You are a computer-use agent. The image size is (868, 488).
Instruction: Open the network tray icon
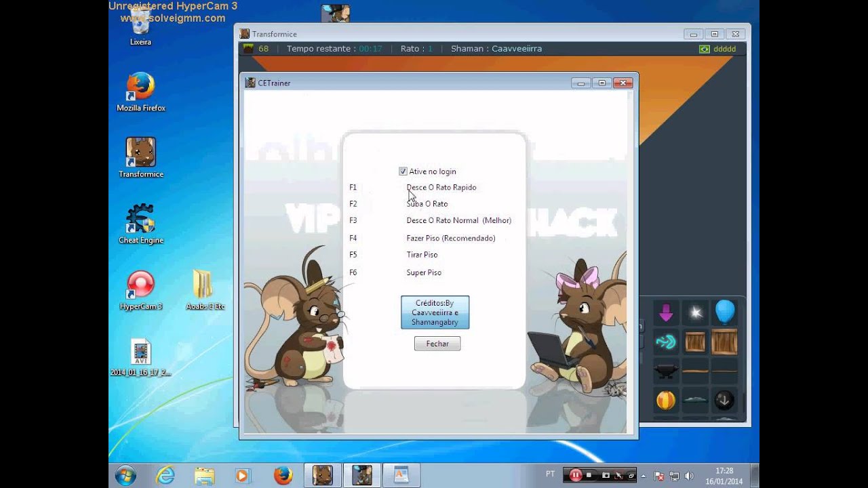pyautogui.click(x=675, y=476)
